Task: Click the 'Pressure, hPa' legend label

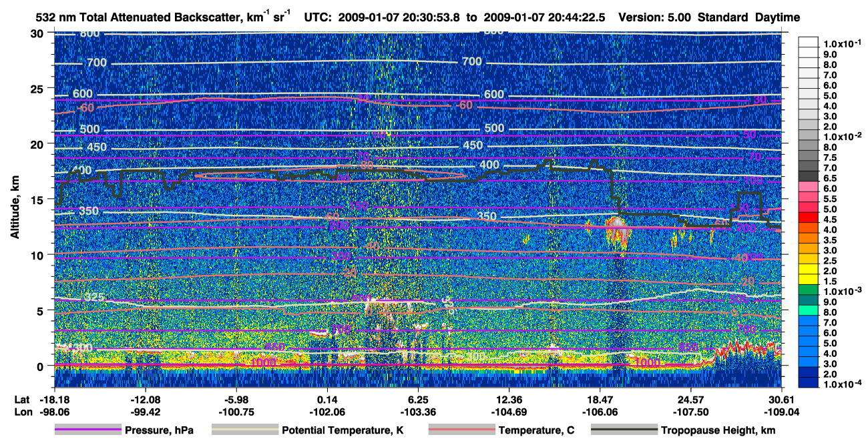Action: click(160, 430)
